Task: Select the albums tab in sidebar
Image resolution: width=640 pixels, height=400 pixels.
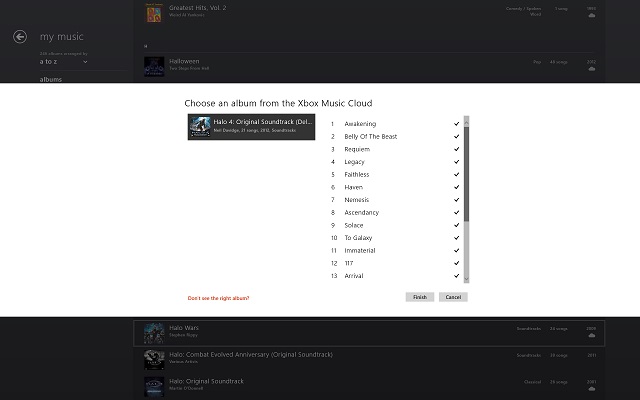Action: pyautogui.click(x=51, y=79)
